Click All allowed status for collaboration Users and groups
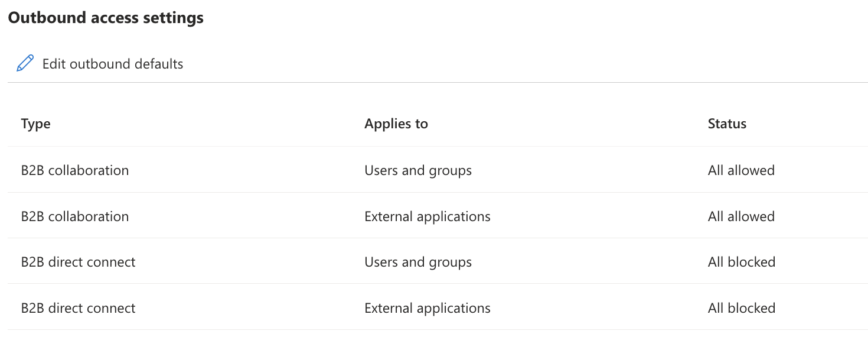This screenshot has height=337, width=868. click(741, 170)
